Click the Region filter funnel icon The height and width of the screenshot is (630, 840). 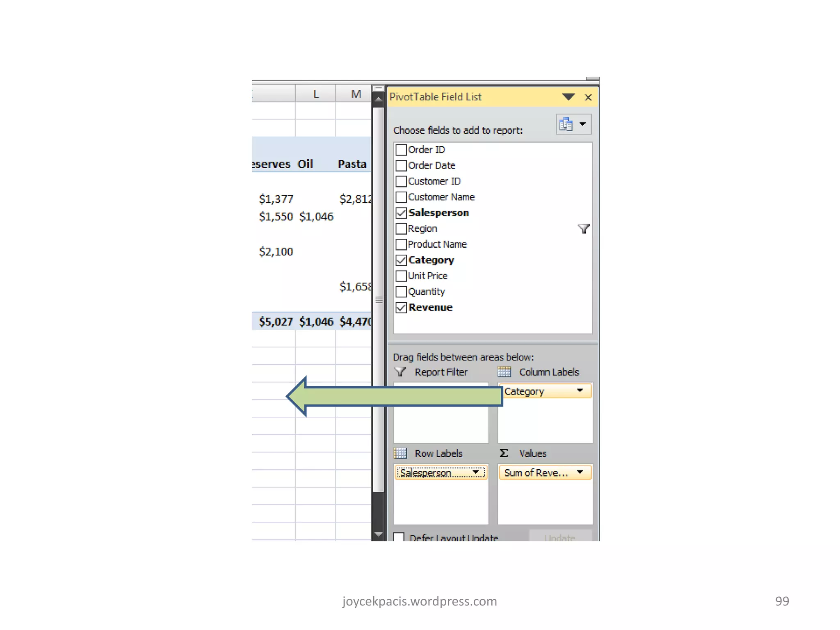coord(583,228)
